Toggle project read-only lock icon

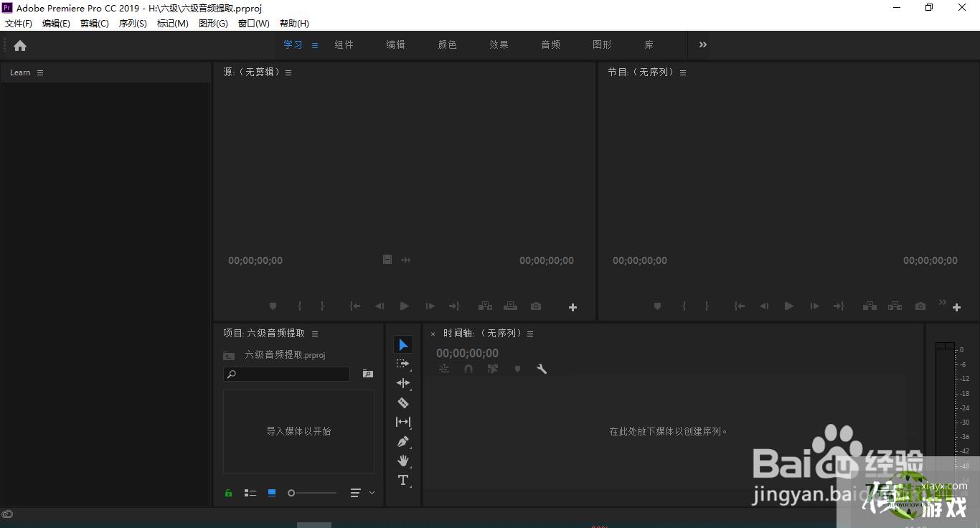coord(229,493)
